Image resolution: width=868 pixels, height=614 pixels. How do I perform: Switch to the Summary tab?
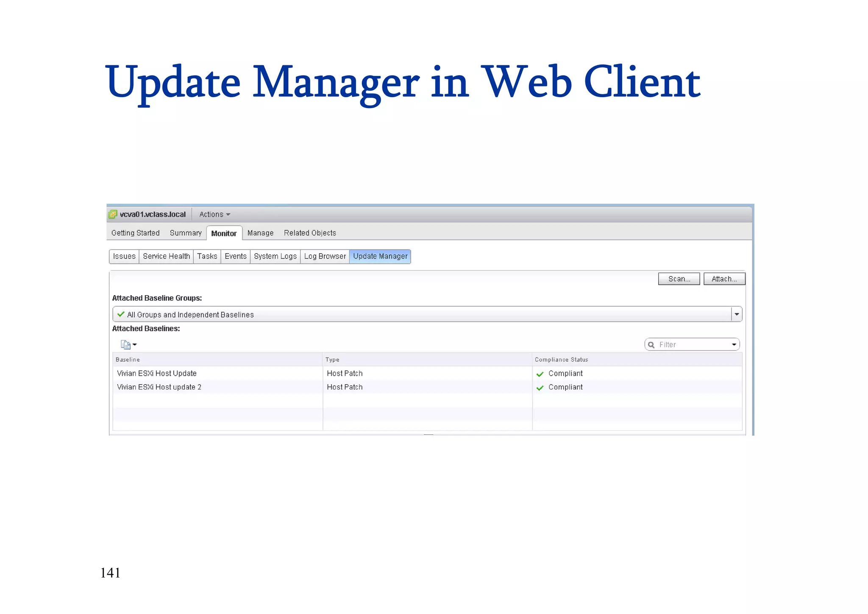coord(186,233)
